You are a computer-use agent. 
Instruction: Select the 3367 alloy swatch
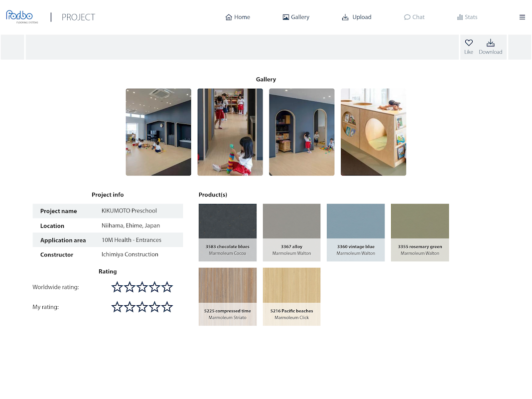(292, 232)
